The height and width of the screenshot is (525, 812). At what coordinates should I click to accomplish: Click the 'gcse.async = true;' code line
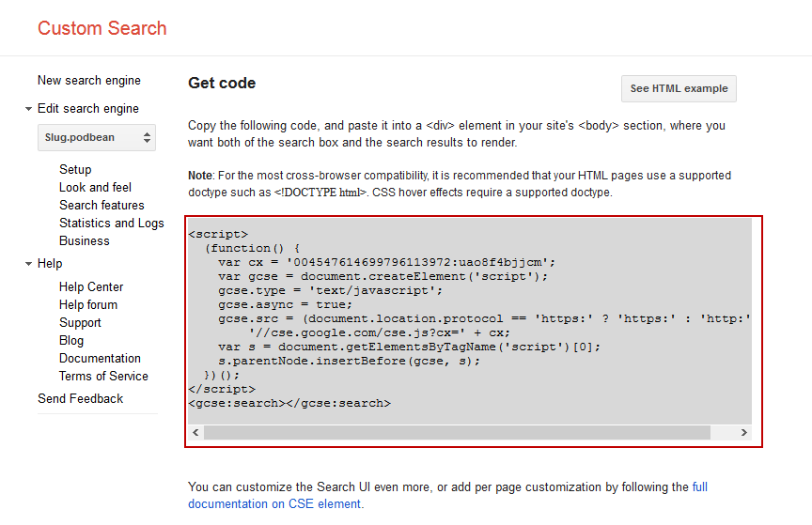(x=285, y=305)
